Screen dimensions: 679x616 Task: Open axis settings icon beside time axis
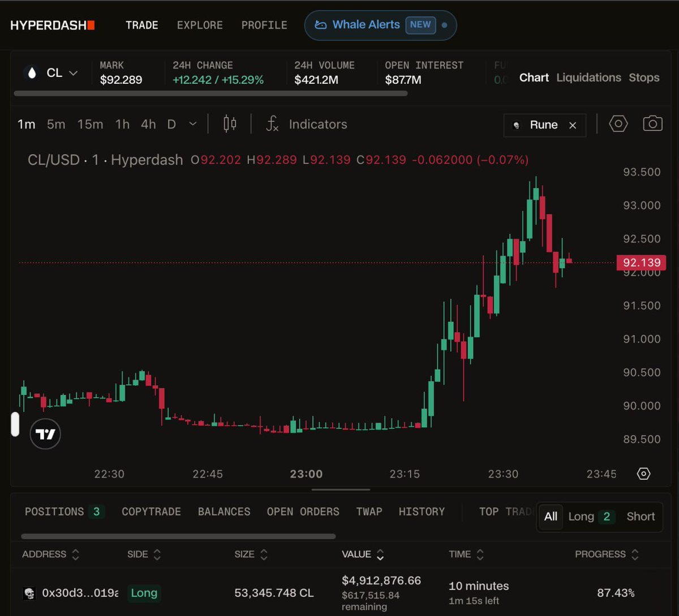coord(643,474)
